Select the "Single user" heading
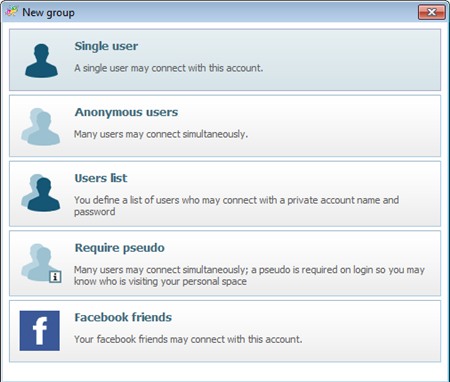Screen dimensions: 450x382 [106, 46]
